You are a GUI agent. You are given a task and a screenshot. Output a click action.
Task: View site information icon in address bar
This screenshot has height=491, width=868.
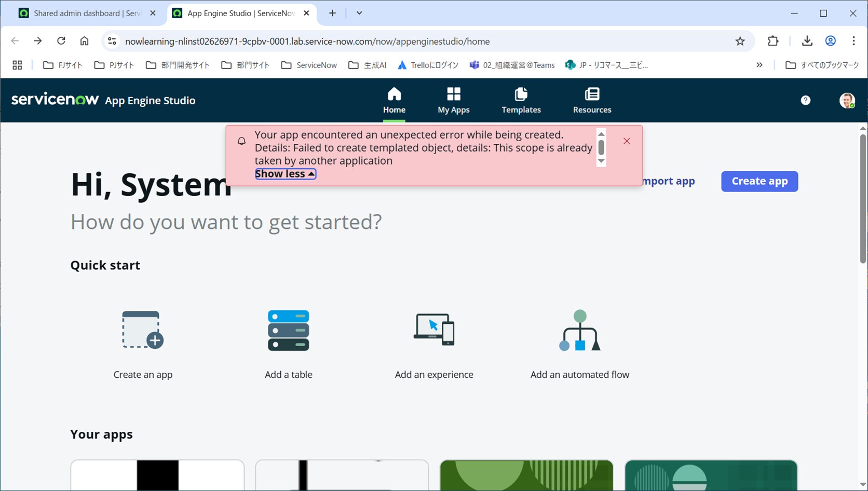coord(112,41)
